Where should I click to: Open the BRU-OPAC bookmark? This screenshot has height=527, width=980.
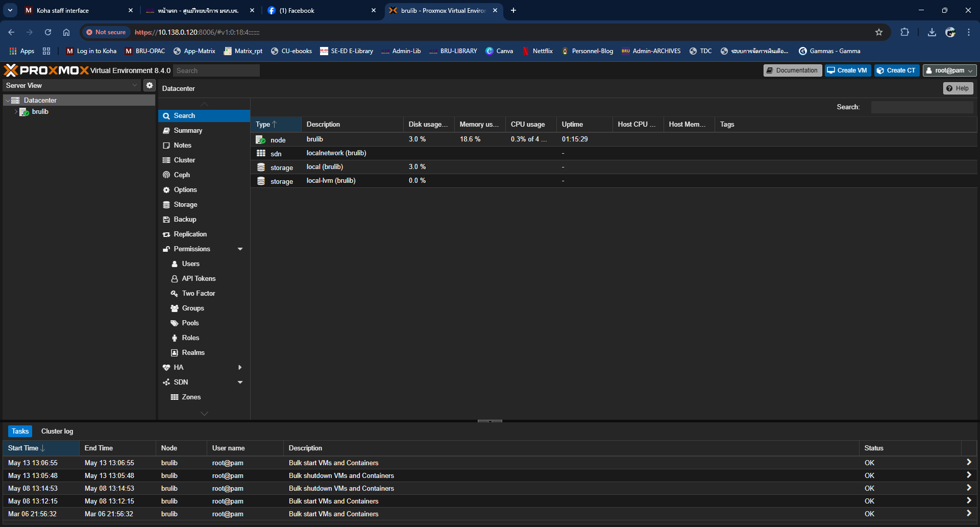pos(145,51)
